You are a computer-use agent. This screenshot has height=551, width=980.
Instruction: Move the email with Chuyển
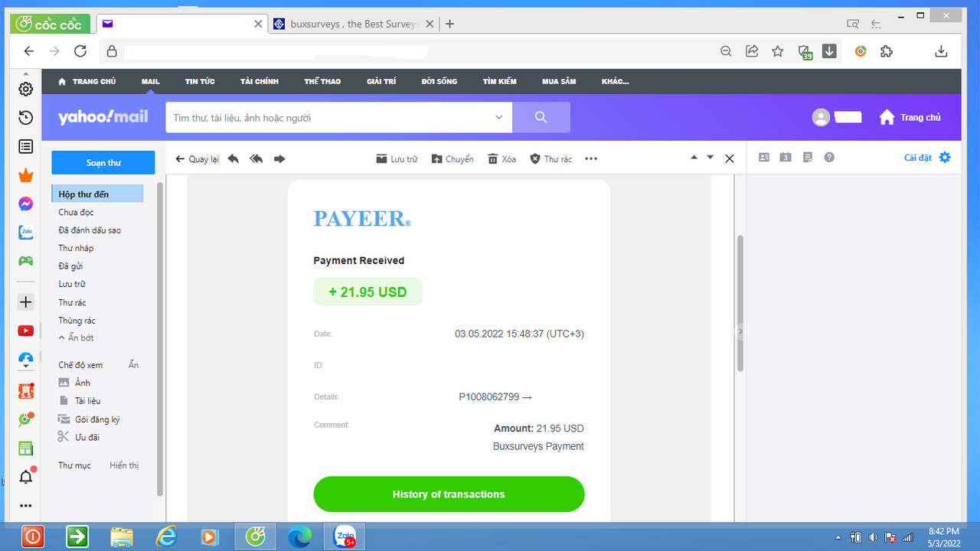tap(452, 159)
